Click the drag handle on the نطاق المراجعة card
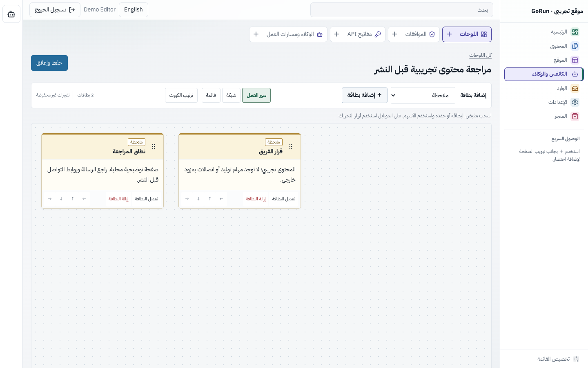 (x=154, y=147)
